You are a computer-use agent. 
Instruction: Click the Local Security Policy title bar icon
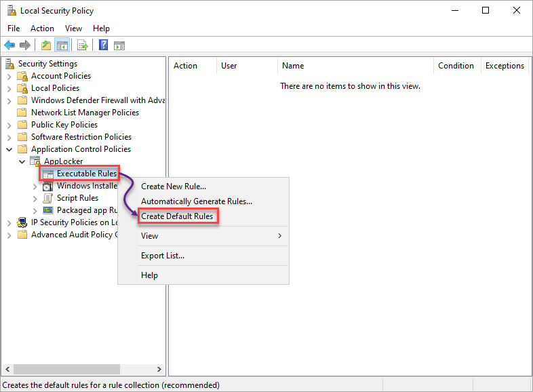point(12,11)
